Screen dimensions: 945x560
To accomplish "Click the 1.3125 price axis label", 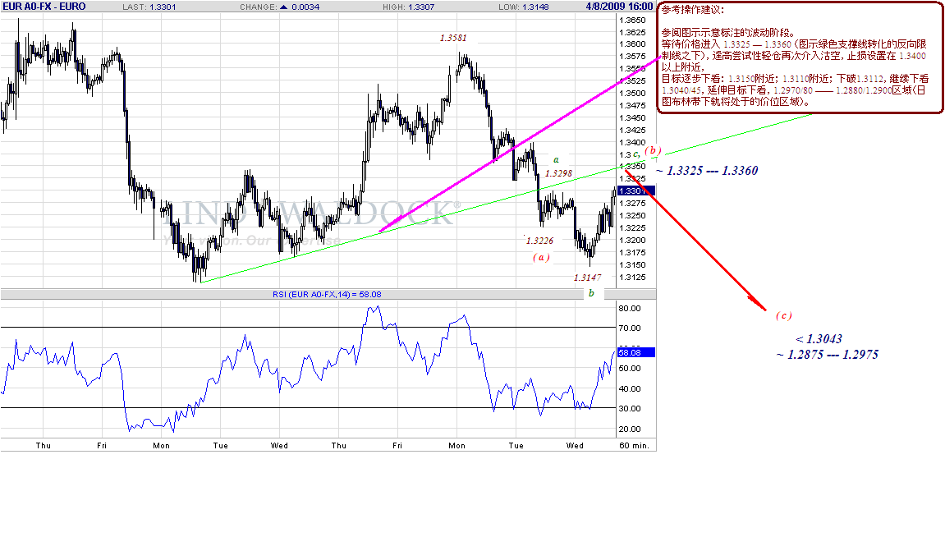I will 632,278.
